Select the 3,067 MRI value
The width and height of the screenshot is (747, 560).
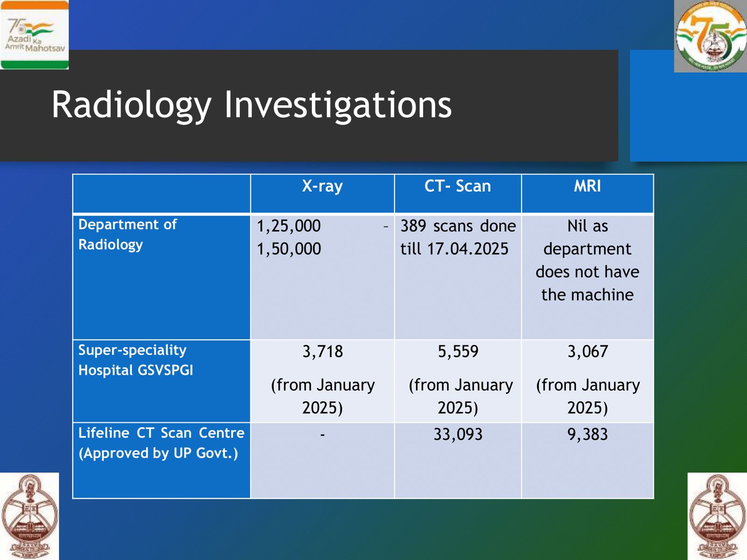click(x=587, y=351)
